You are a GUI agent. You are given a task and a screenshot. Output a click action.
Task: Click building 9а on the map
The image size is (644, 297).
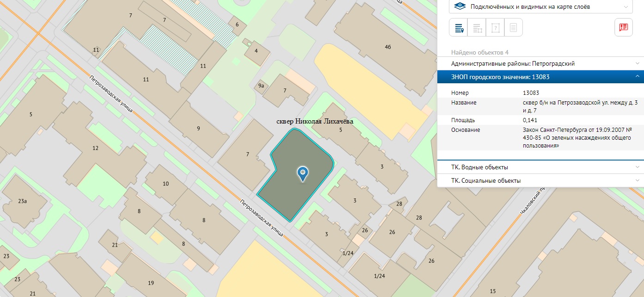point(261,86)
